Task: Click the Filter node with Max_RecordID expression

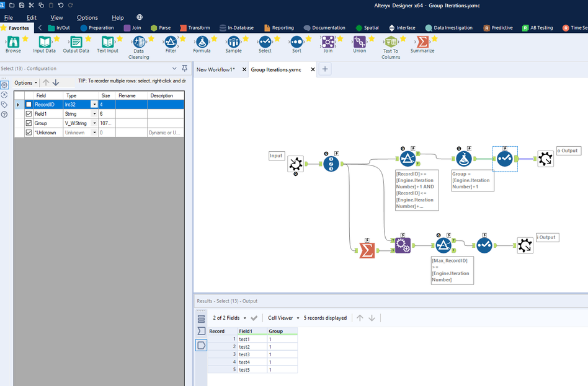Action: pyautogui.click(x=443, y=245)
